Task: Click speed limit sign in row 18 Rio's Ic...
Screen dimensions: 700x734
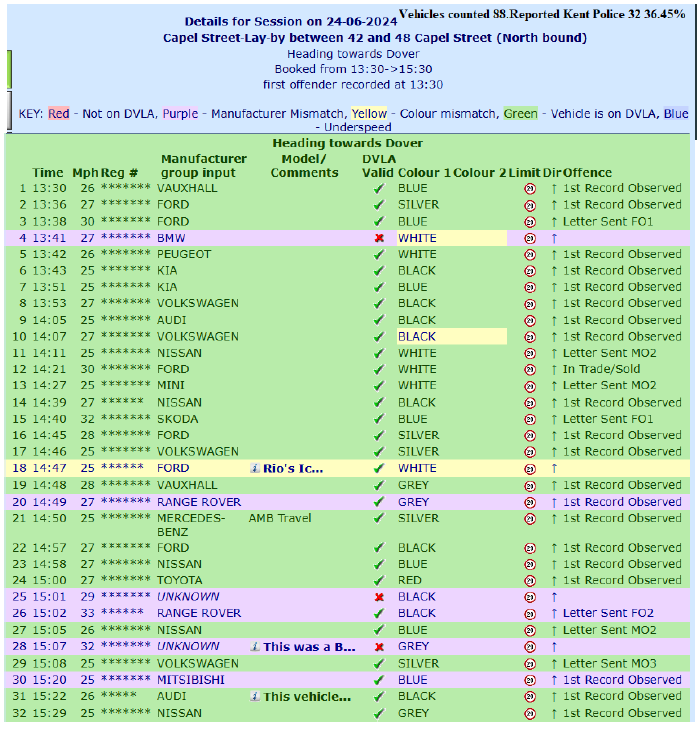Action: tap(530, 469)
